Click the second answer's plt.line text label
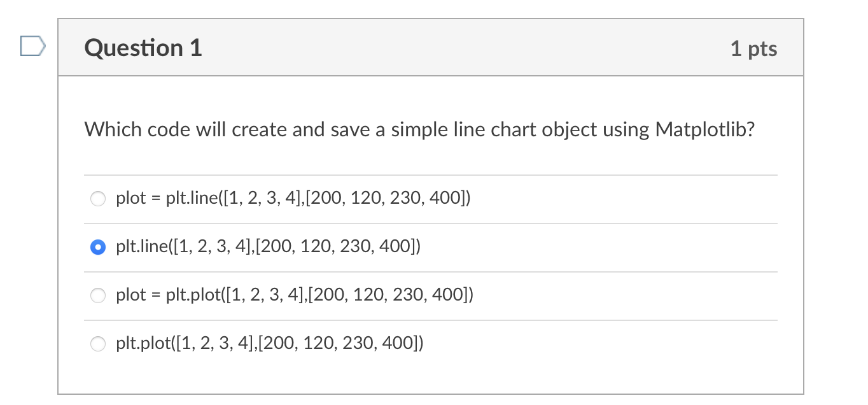 (269, 246)
